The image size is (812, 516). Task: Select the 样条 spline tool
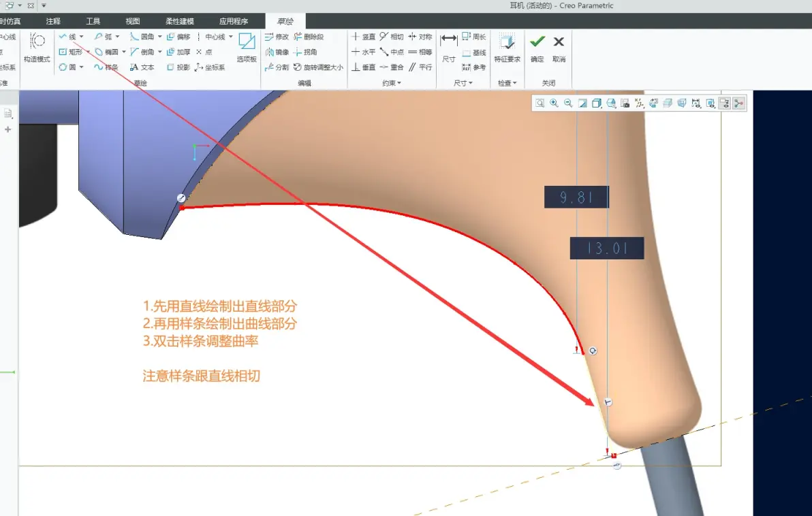106,67
